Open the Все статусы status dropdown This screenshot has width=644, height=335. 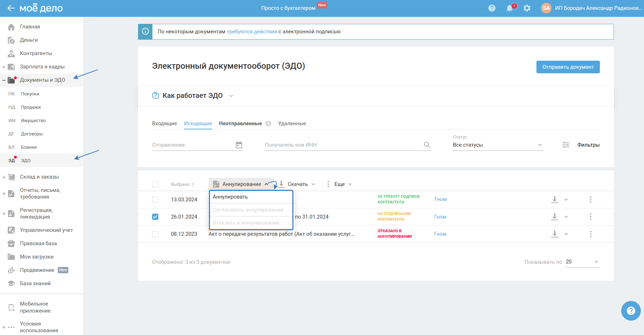click(x=498, y=145)
